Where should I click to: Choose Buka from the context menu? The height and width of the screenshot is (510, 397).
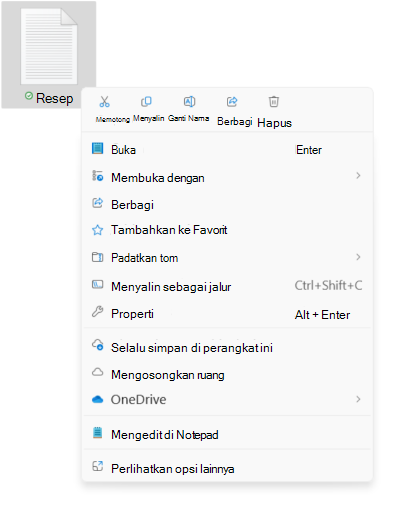coord(227,150)
